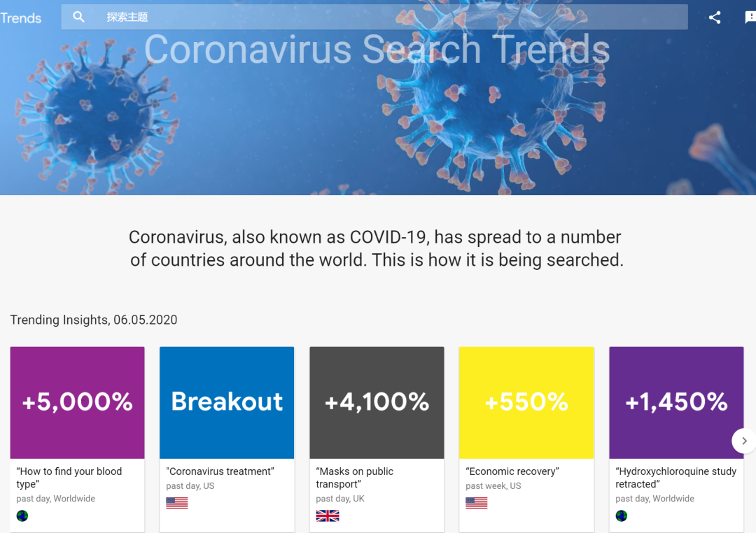Click "Masks on public transport" title
756x533 pixels.
(354, 478)
